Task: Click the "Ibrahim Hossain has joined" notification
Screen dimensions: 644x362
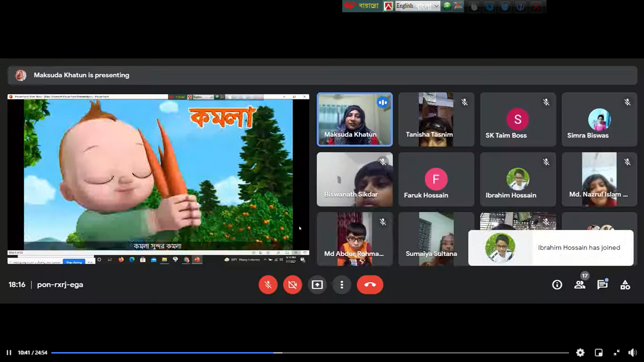Action: click(x=551, y=248)
